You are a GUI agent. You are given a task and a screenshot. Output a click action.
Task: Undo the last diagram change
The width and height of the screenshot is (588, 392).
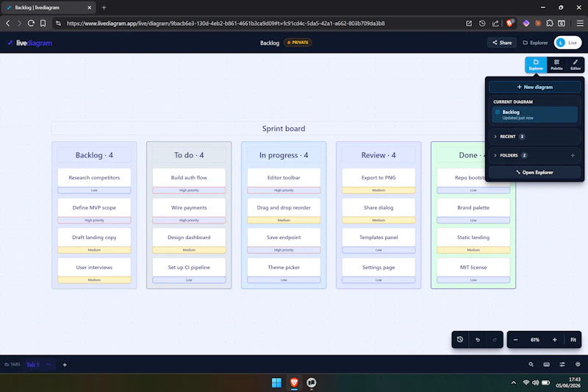click(478, 340)
